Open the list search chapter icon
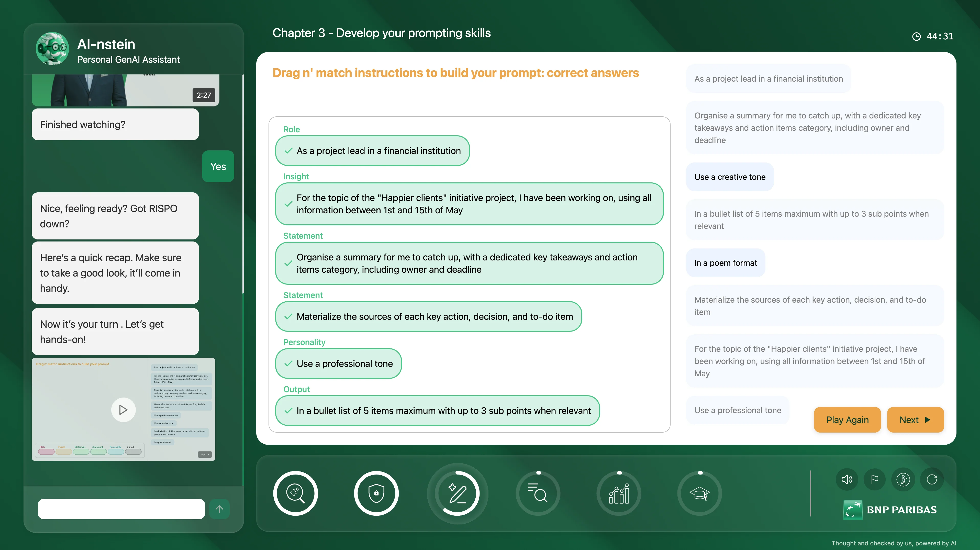Image resolution: width=980 pixels, height=550 pixels. coord(538,493)
